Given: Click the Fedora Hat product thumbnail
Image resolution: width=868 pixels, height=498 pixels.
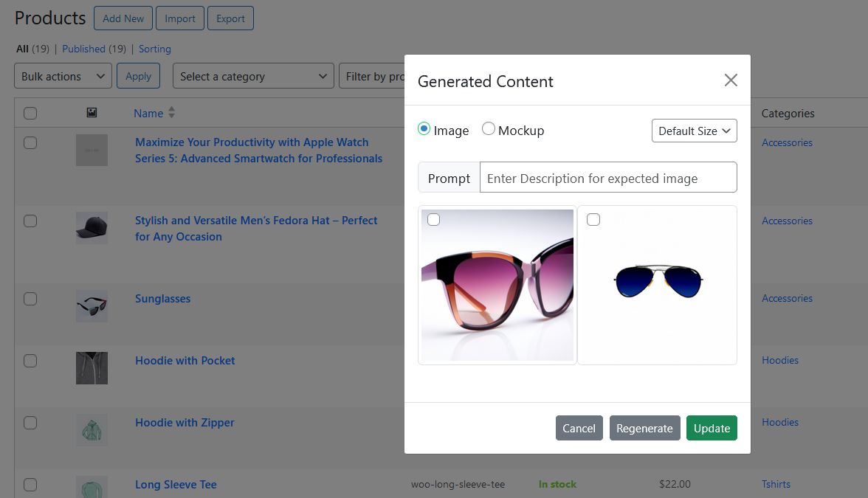Looking at the screenshot, I should point(92,228).
